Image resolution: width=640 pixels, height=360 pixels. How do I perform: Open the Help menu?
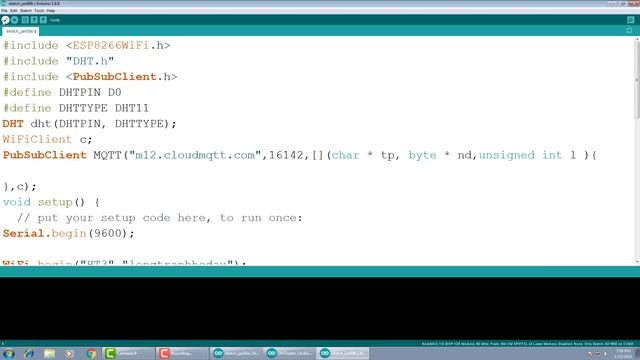pyautogui.click(x=51, y=11)
